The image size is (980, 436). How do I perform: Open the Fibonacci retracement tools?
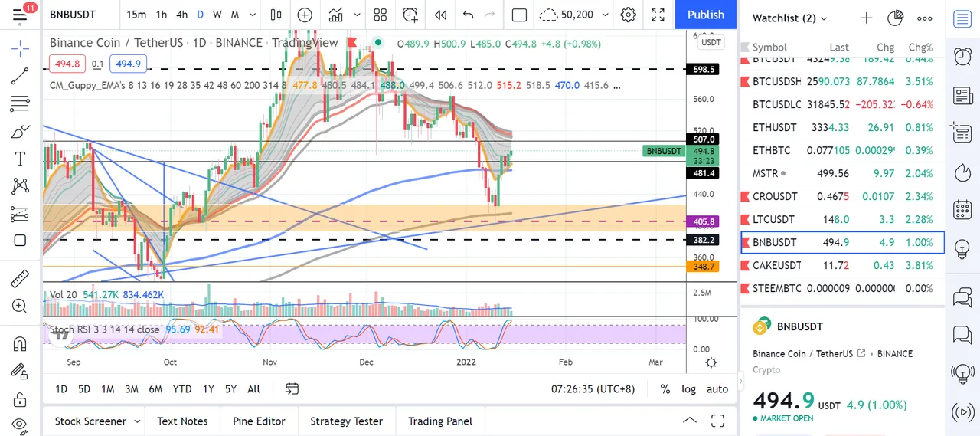20,103
